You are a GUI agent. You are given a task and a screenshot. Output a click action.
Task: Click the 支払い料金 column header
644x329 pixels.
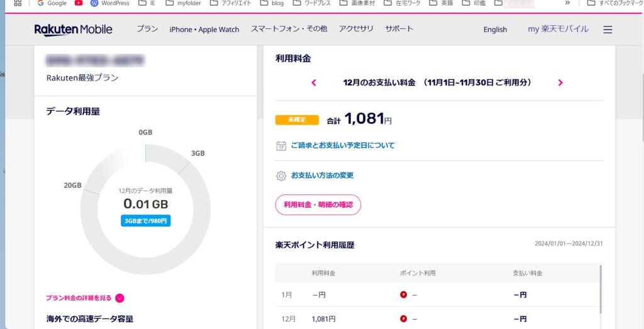tap(528, 273)
